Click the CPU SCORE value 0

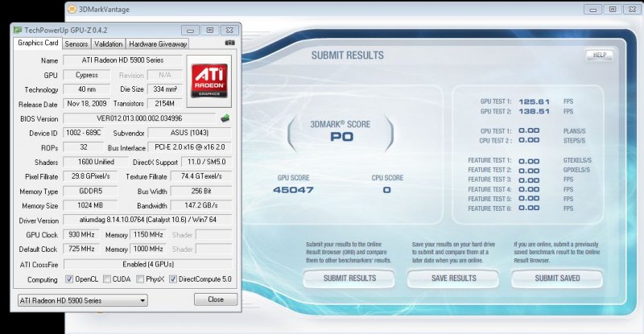[387, 190]
